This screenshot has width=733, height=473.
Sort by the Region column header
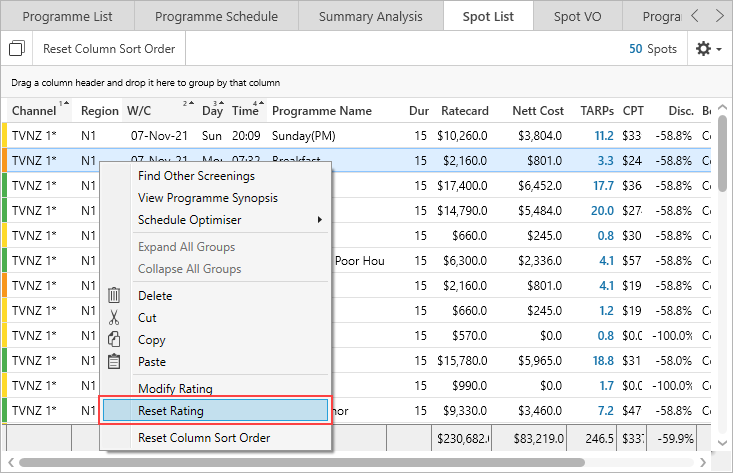[100, 111]
